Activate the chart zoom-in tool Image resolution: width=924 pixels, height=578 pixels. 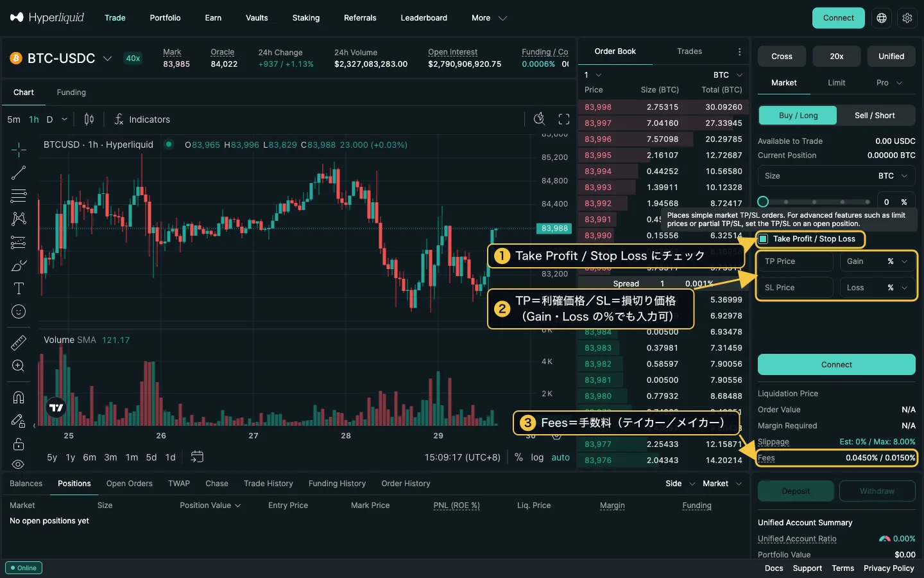19,366
